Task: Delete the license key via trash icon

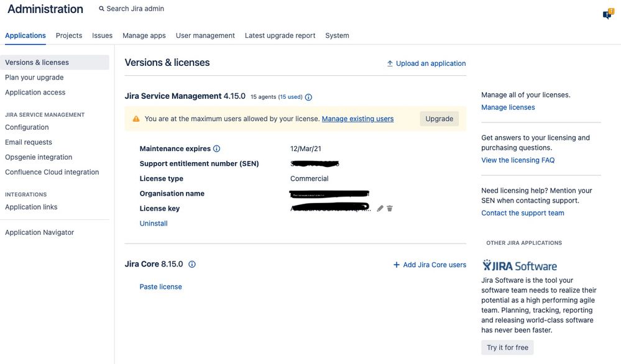Action: (x=390, y=208)
